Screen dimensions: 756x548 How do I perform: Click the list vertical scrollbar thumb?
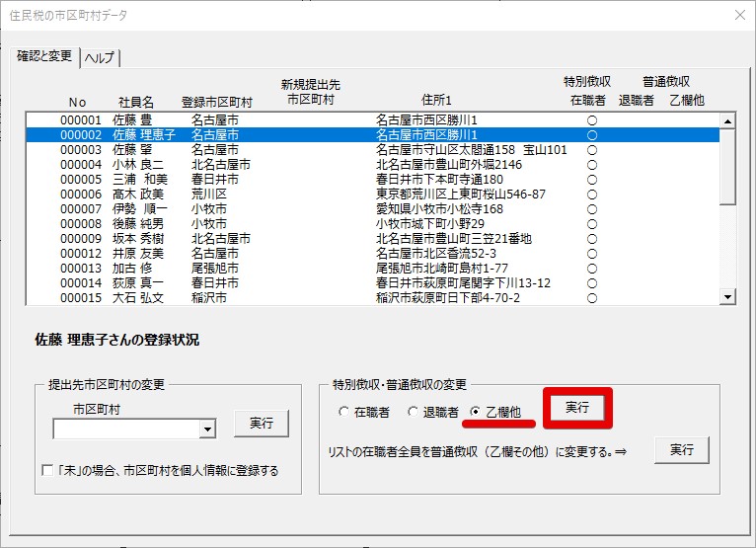click(x=727, y=167)
